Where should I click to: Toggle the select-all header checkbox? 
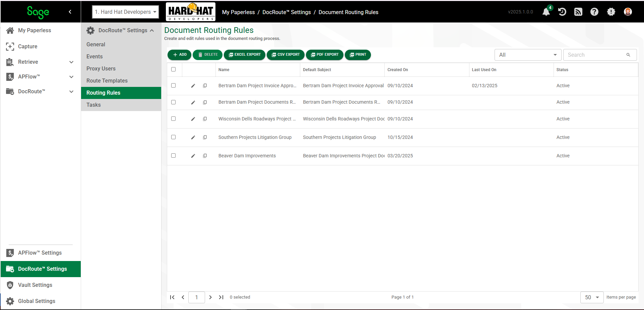[x=173, y=69]
